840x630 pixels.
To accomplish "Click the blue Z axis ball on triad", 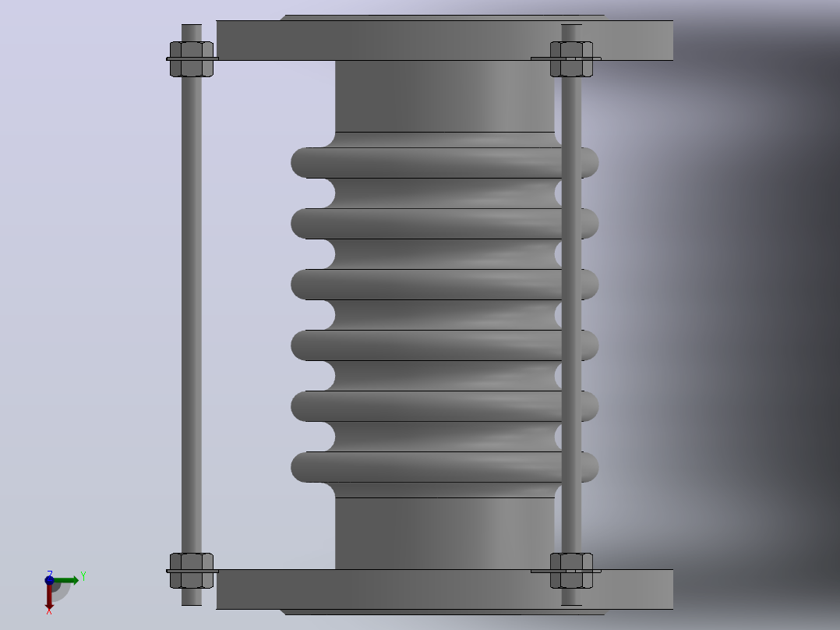I will [x=49, y=580].
